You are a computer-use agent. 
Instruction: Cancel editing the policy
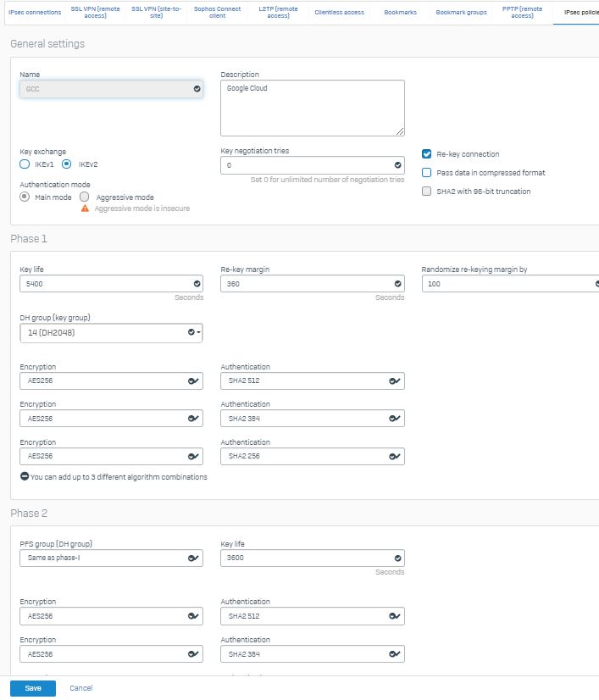click(x=80, y=688)
